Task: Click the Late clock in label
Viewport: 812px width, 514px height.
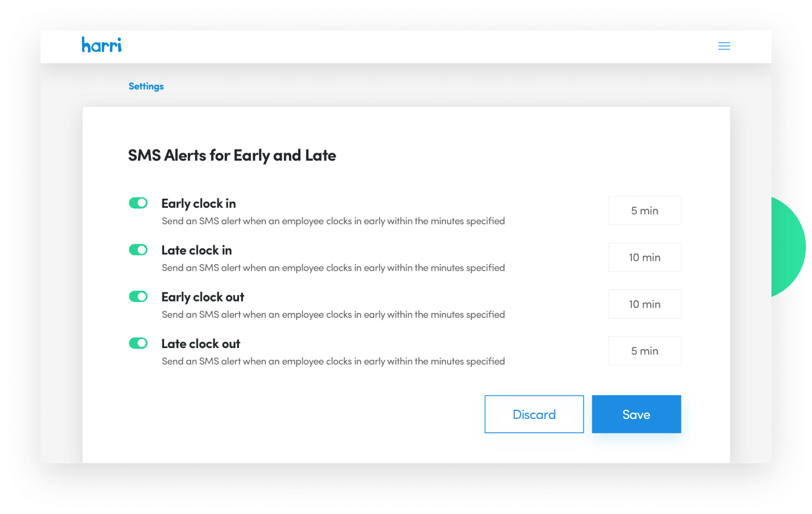Action: point(196,250)
